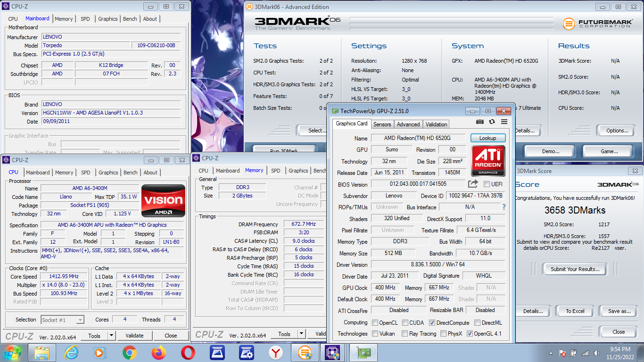Click the Demo... button in 3DMark06
Screen dimensions: 644x362
(x=550, y=151)
